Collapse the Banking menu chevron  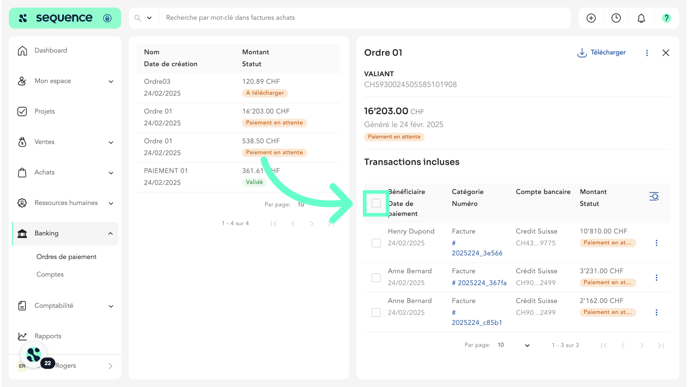click(x=111, y=233)
